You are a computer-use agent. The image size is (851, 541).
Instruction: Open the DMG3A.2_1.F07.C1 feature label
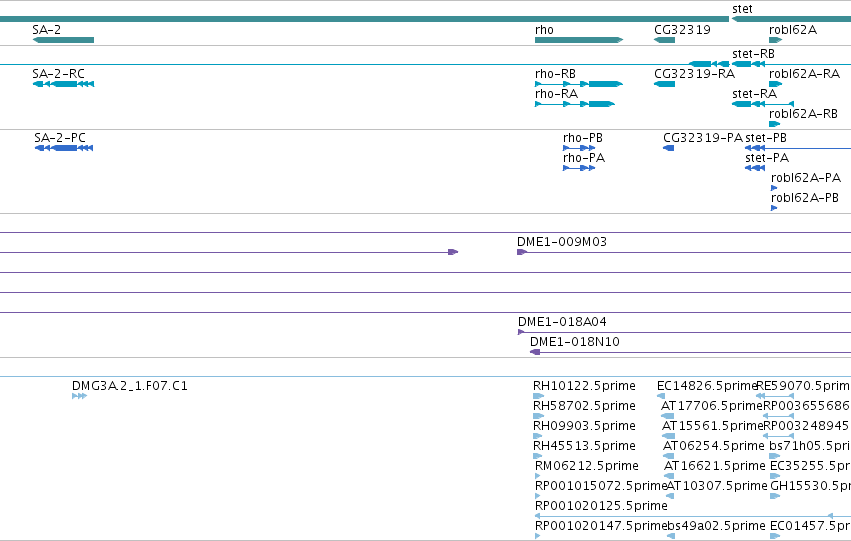(x=130, y=386)
